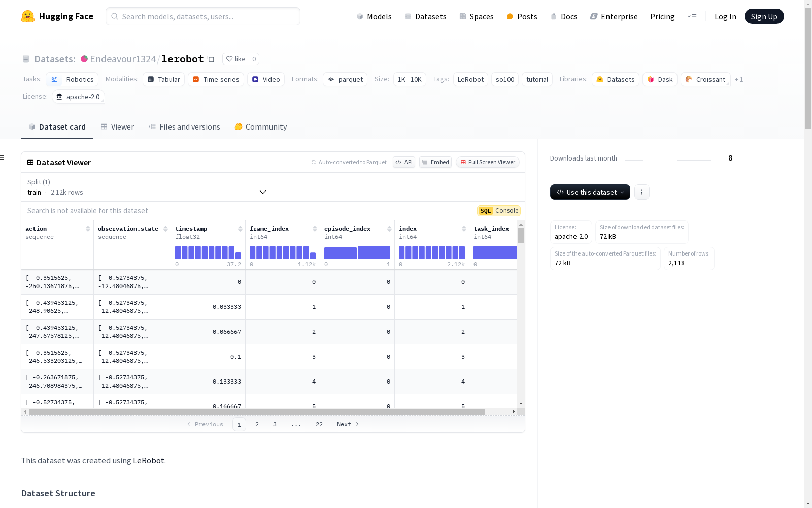Click the Endeavour1324 user avatar
The height and width of the screenshot is (508, 812).
pos(84,59)
